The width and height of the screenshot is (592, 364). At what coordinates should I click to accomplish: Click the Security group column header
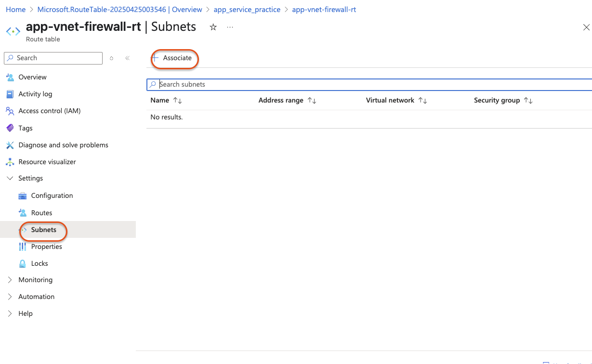tap(497, 100)
